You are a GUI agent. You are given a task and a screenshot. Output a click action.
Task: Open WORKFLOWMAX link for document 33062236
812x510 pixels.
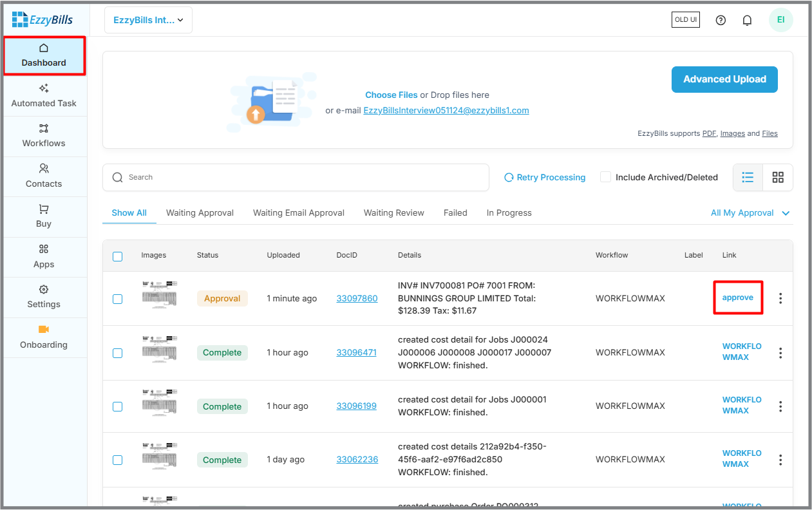[x=742, y=458]
